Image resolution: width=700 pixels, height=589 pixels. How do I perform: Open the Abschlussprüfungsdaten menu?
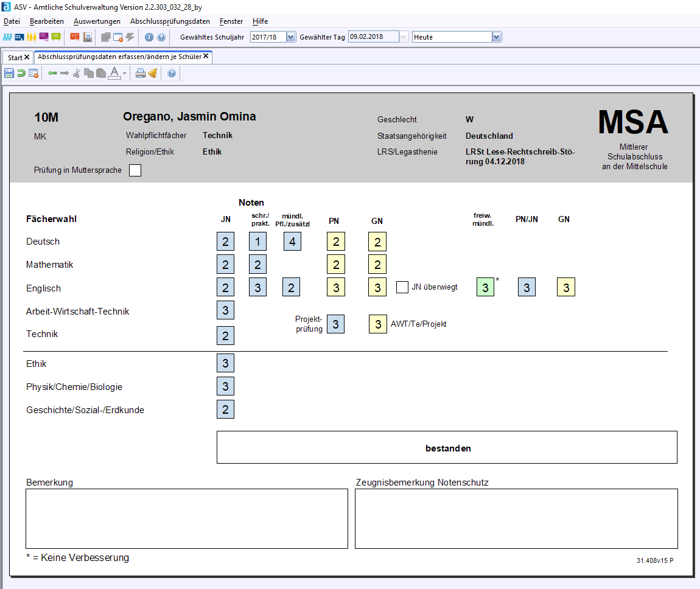click(x=170, y=21)
